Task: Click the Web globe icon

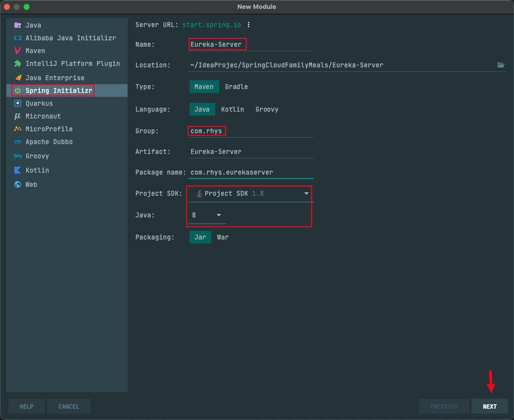Action: [18, 184]
